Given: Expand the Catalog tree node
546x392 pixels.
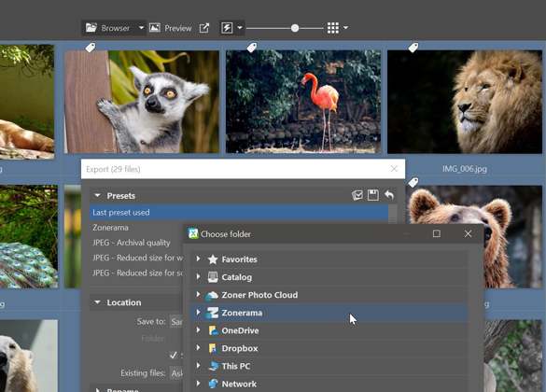Looking at the screenshot, I should point(198,277).
